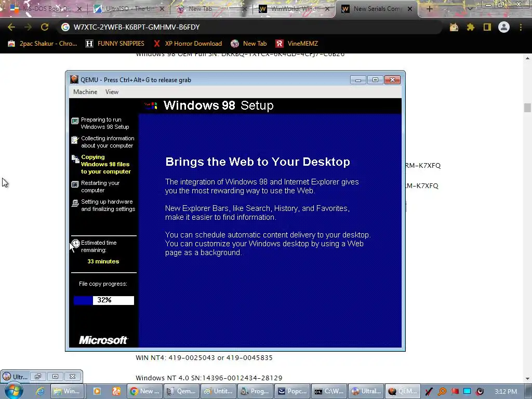The width and height of the screenshot is (532, 399).
Task: Open the media player taskbar icon
Action: pos(97,391)
